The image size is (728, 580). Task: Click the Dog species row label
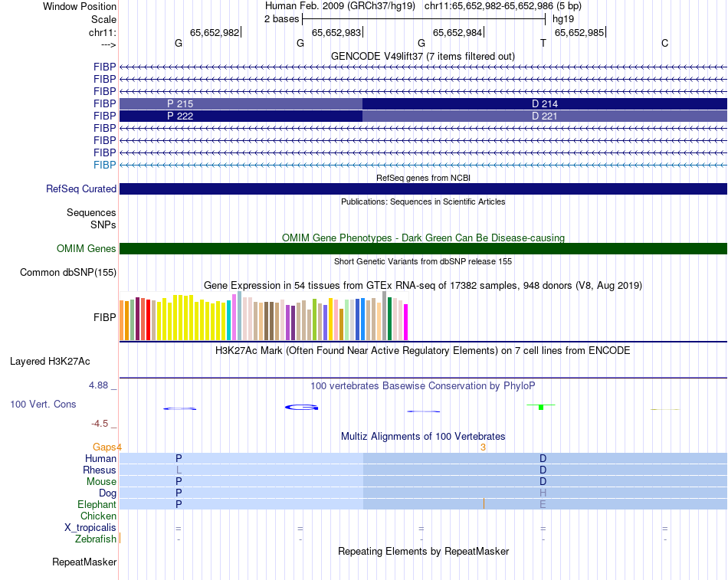pos(108,493)
